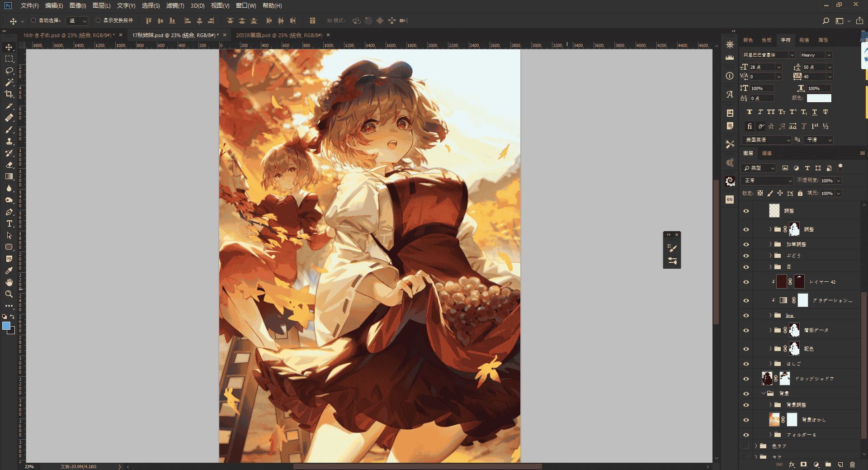Viewport: 868px width, 470px height.
Task: Hide the レイヤー 42 layer
Action: tap(746, 282)
